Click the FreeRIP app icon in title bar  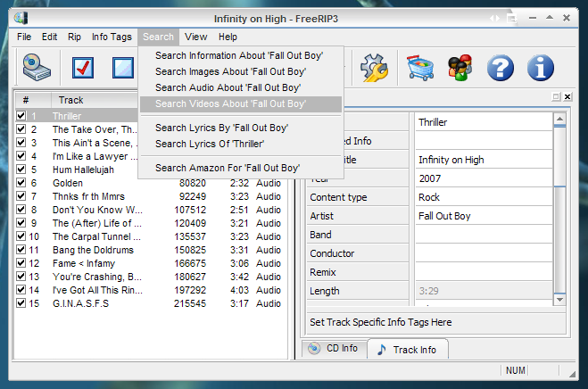tap(21, 18)
